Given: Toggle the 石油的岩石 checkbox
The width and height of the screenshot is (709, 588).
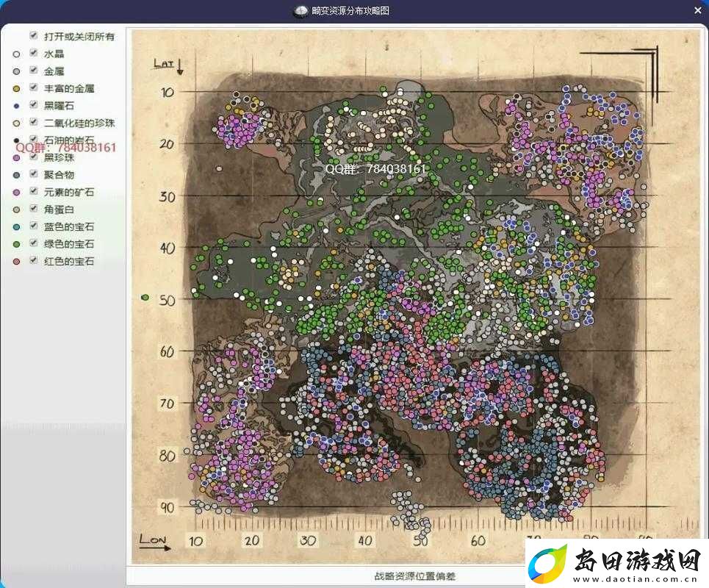Looking at the screenshot, I should pos(34,139).
